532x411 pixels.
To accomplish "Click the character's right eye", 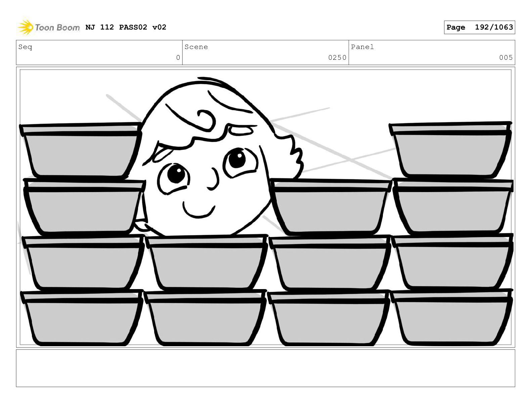I will [239, 163].
